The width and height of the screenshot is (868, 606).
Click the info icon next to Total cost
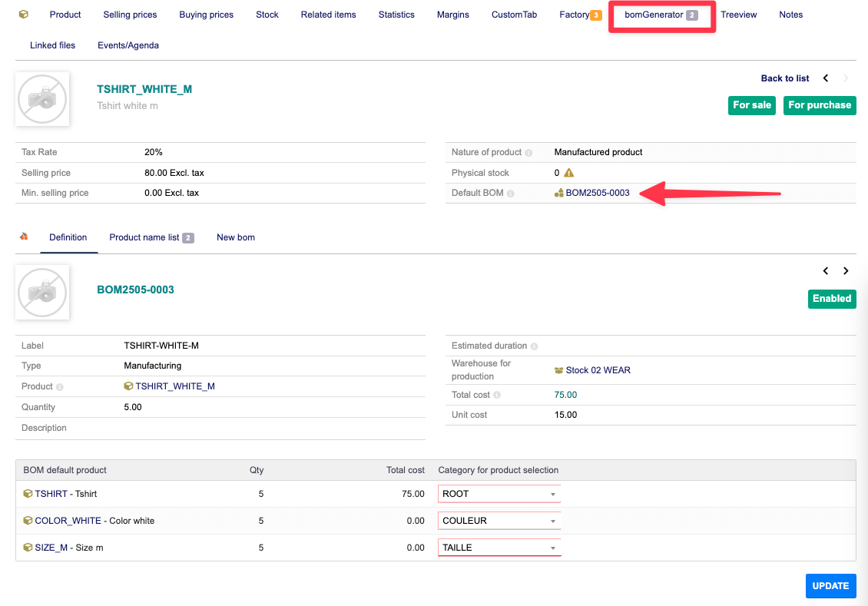(497, 396)
